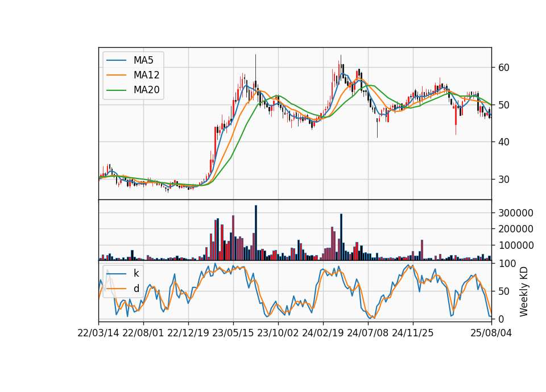Click the volume axis value 300000
This screenshot has width=546, height=392.
516,213
